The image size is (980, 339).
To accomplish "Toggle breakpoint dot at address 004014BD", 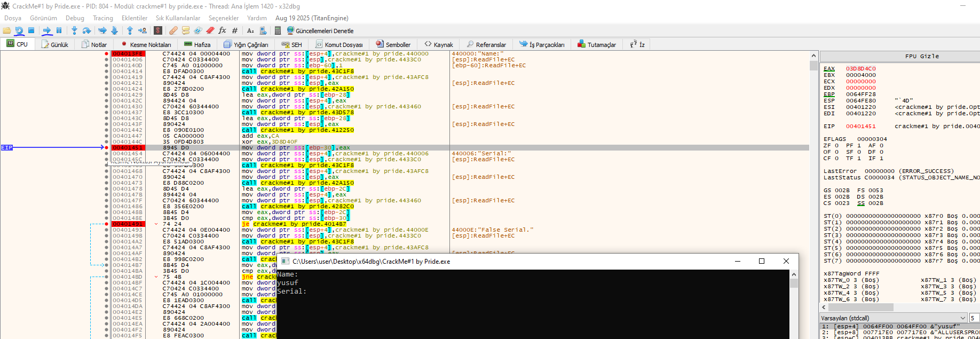I will [107, 277].
